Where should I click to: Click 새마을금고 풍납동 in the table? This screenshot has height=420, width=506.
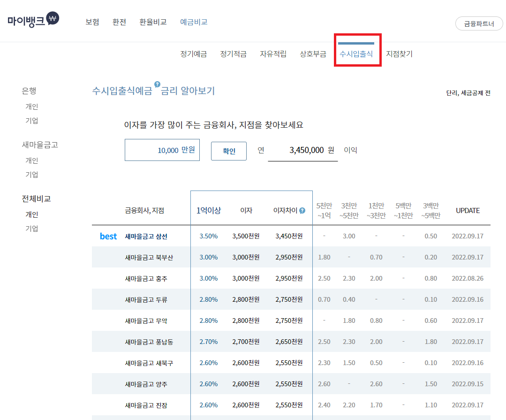coord(149,342)
